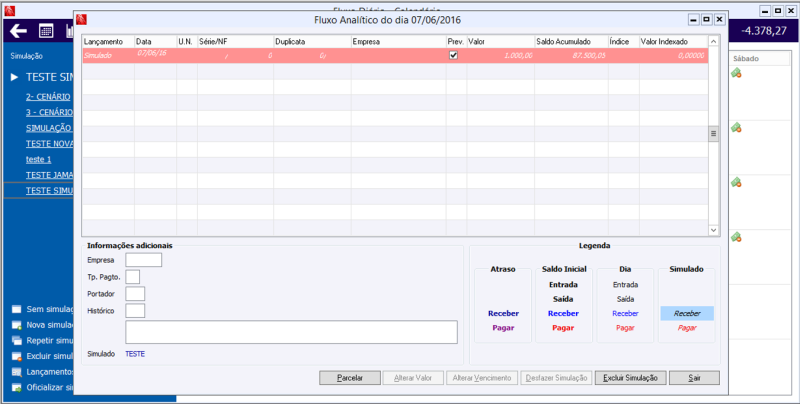Click the Sair button
The height and width of the screenshot is (404, 800).
pyautogui.click(x=694, y=378)
